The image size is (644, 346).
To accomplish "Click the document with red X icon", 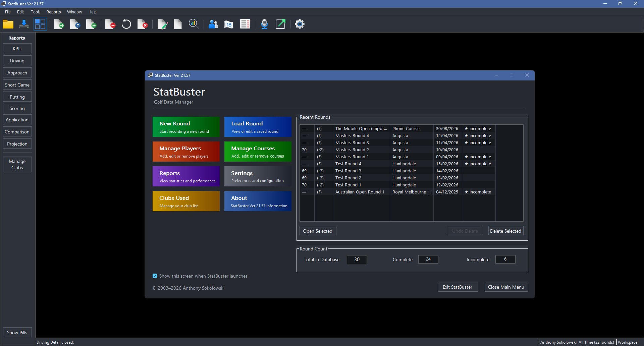I will pos(143,24).
